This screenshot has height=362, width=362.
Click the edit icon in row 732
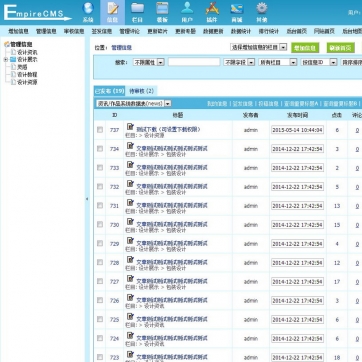click(x=130, y=184)
